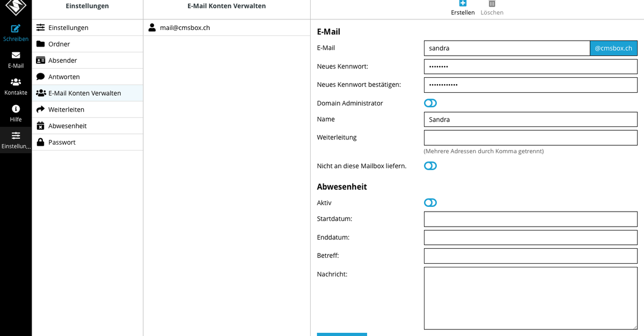Click users icon beside E-Mail Konten Verwalten
This screenshot has width=644, height=336.
(x=41, y=93)
